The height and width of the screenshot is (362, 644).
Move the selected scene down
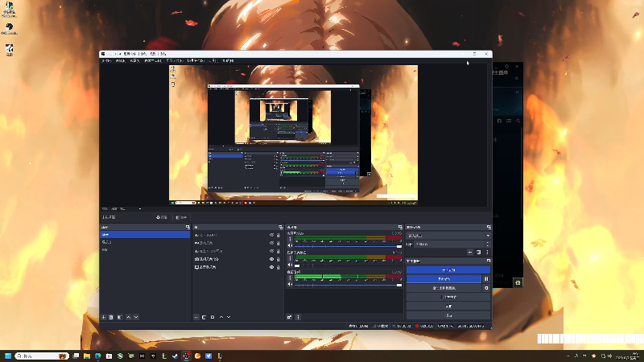point(136,317)
